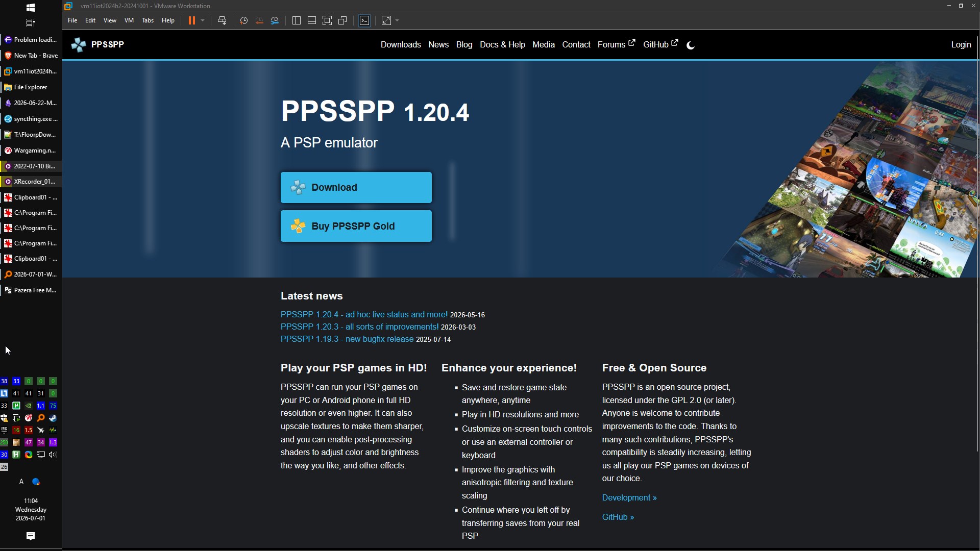Follow the Development » link

629,498
